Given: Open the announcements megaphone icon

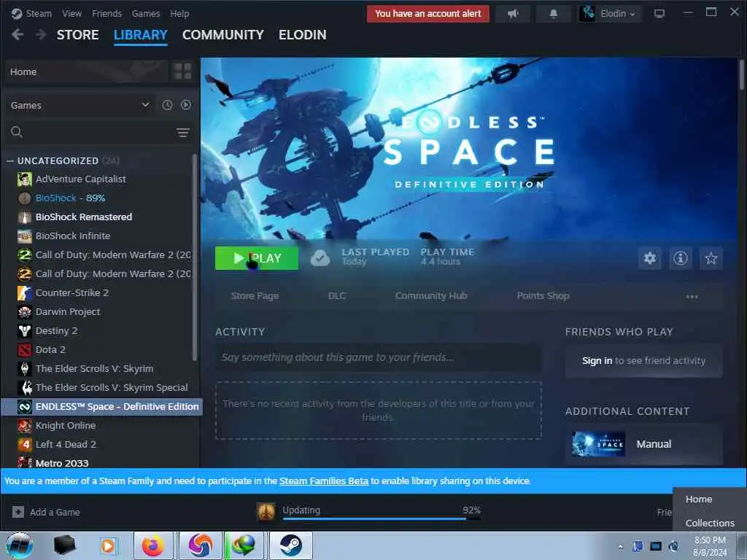Looking at the screenshot, I should [x=513, y=14].
